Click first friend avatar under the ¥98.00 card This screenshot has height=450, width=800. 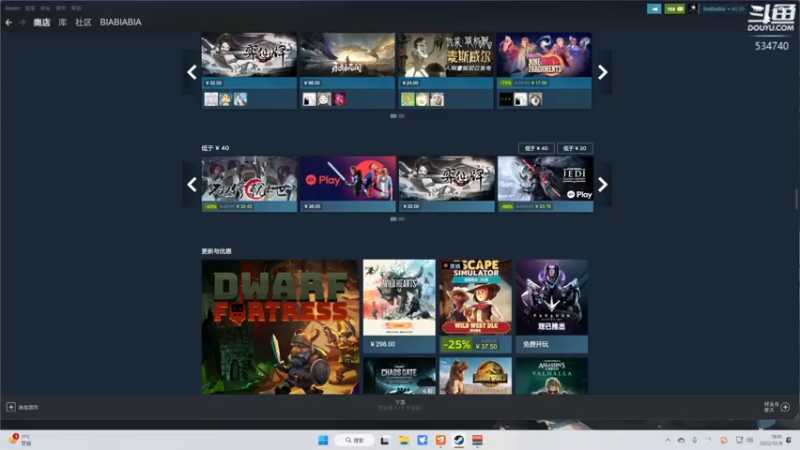(309, 99)
